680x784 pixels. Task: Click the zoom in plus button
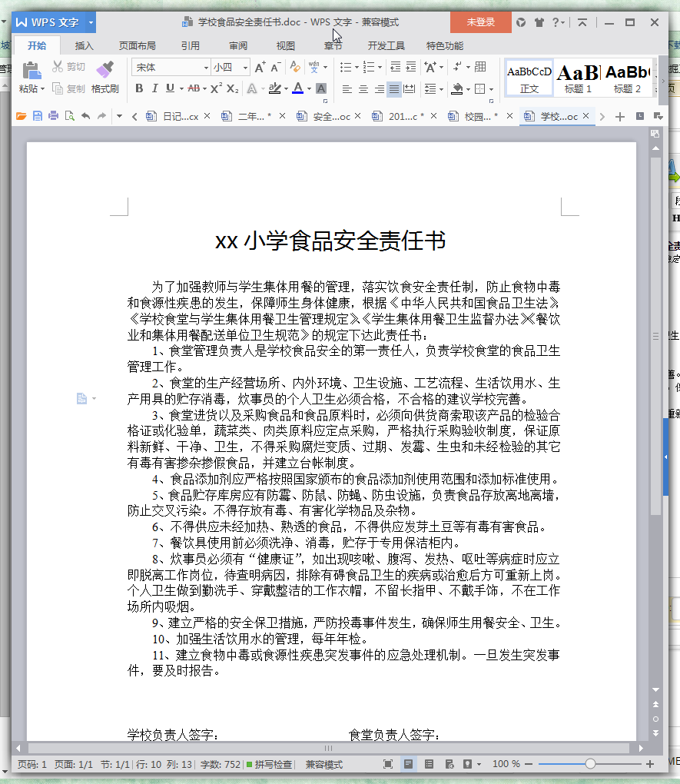click(x=650, y=764)
